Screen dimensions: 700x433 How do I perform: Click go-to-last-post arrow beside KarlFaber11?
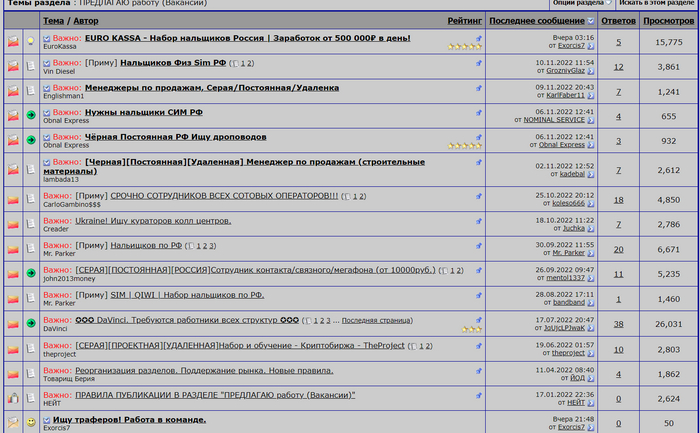(591, 96)
